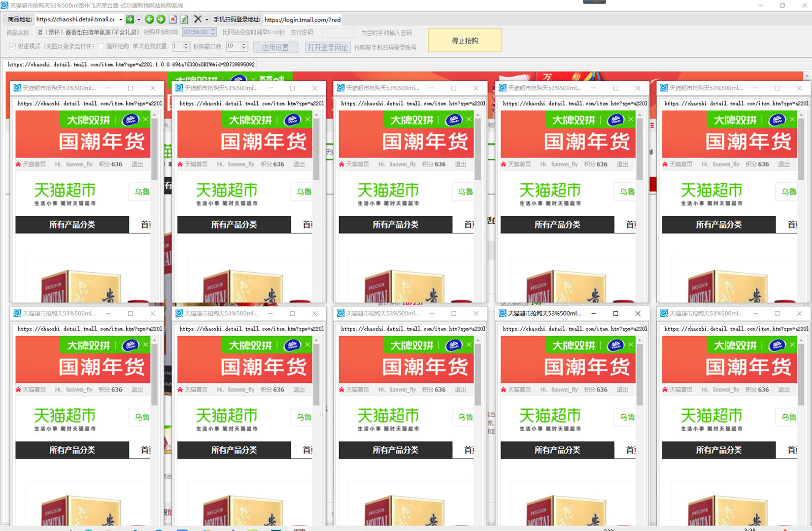
Task: Click the main browser URL bar with id=20739895092
Action: coord(131,64)
